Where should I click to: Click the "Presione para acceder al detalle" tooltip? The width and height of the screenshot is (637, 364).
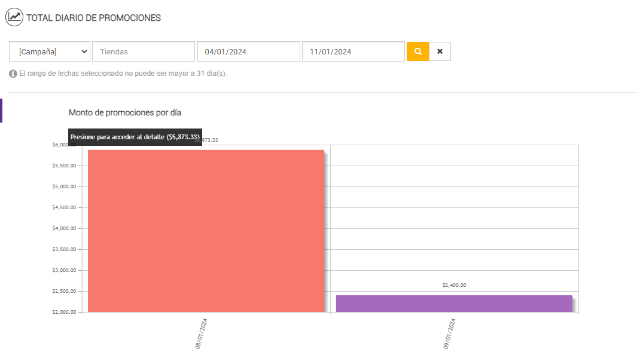135,137
